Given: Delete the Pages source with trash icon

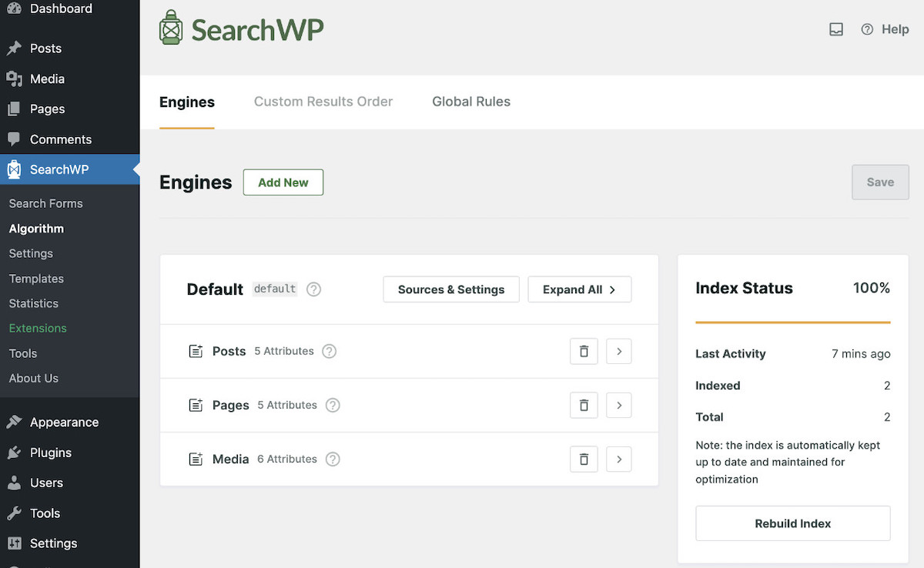Looking at the screenshot, I should pos(584,405).
